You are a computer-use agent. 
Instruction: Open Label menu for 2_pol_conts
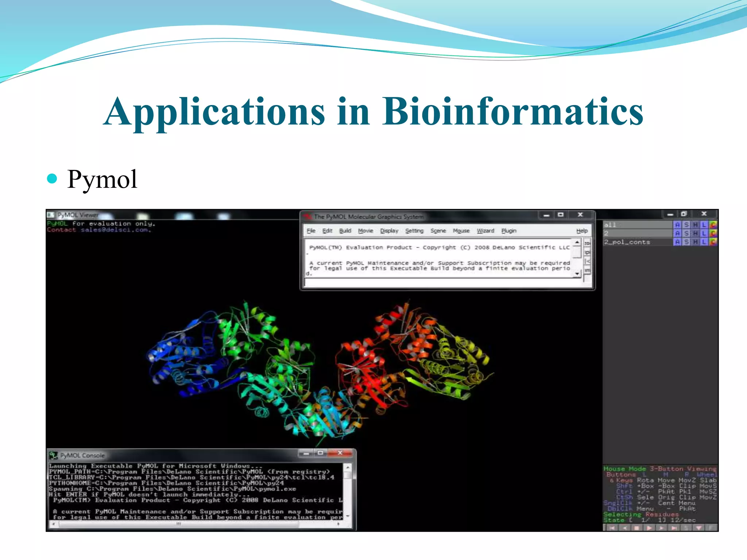(x=704, y=242)
